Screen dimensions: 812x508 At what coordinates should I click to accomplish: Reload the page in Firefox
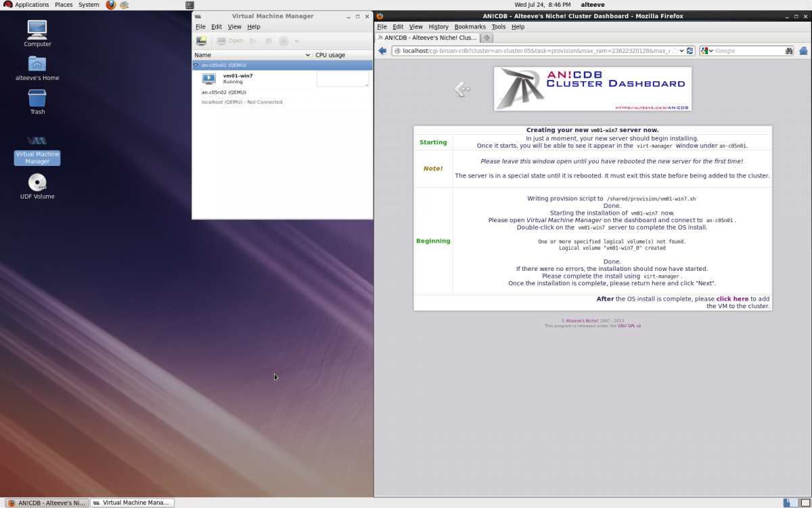coord(690,51)
